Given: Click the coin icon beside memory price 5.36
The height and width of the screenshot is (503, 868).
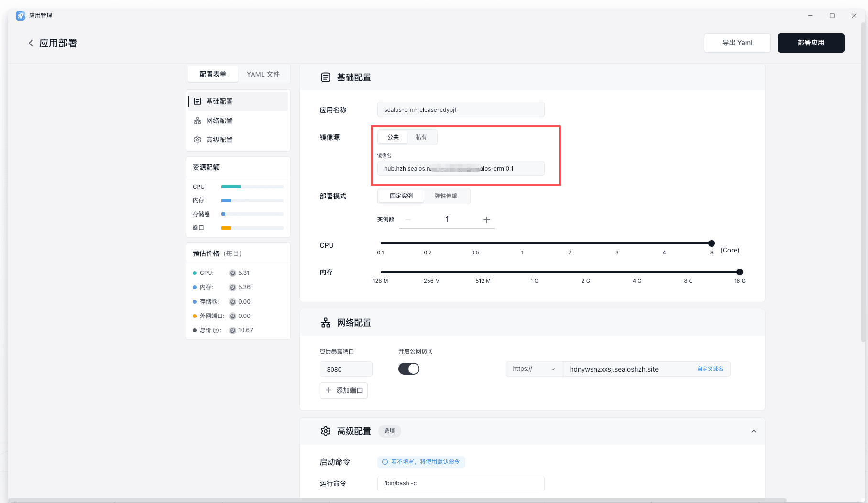Looking at the screenshot, I should (232, 287).
